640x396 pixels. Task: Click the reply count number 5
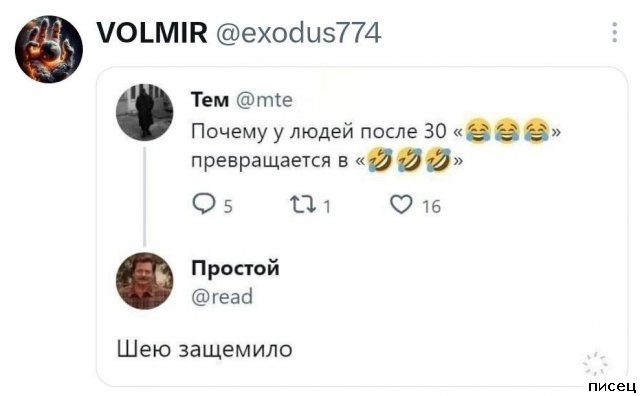tap(228, 206)
